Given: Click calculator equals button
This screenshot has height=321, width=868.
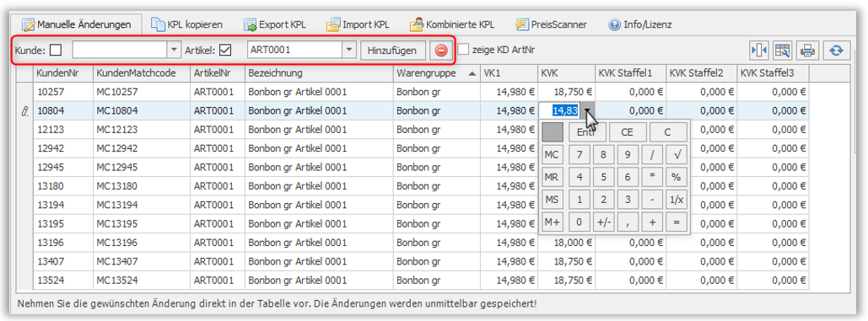Looking at the screenshot, I should click(x=677, y=222).
